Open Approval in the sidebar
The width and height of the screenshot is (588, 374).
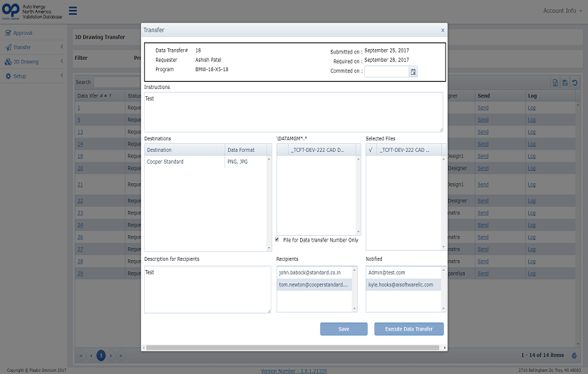tap(23, 33)
